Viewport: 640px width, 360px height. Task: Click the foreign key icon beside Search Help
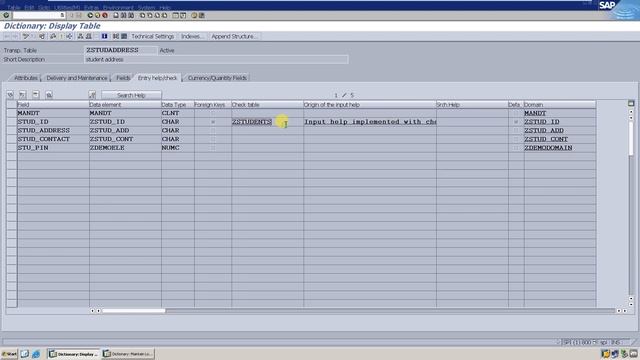click(92, 95)
